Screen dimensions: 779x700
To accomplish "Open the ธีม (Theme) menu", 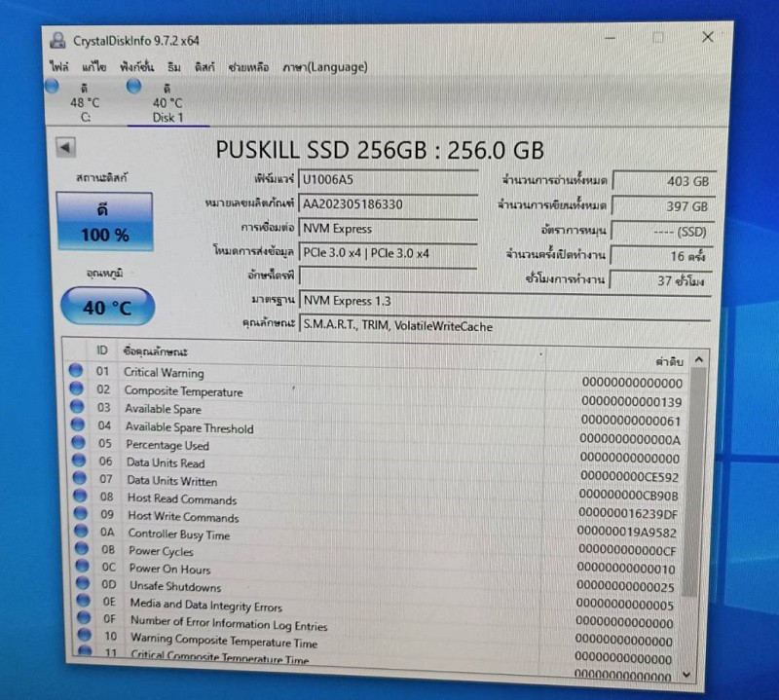I will point(173,67).
